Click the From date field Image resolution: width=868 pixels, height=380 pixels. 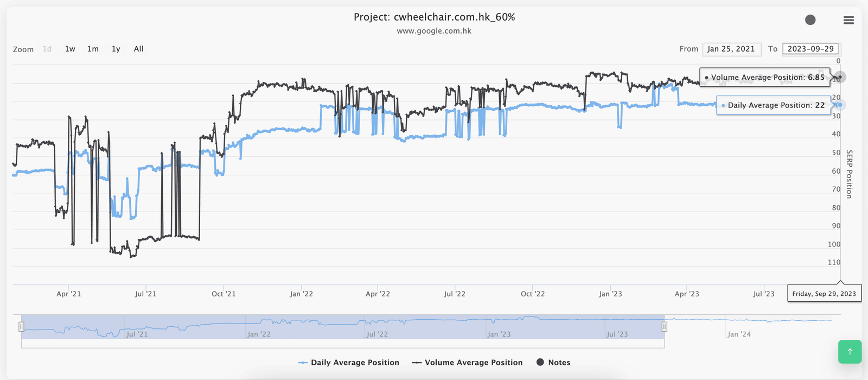pos(731,49)
